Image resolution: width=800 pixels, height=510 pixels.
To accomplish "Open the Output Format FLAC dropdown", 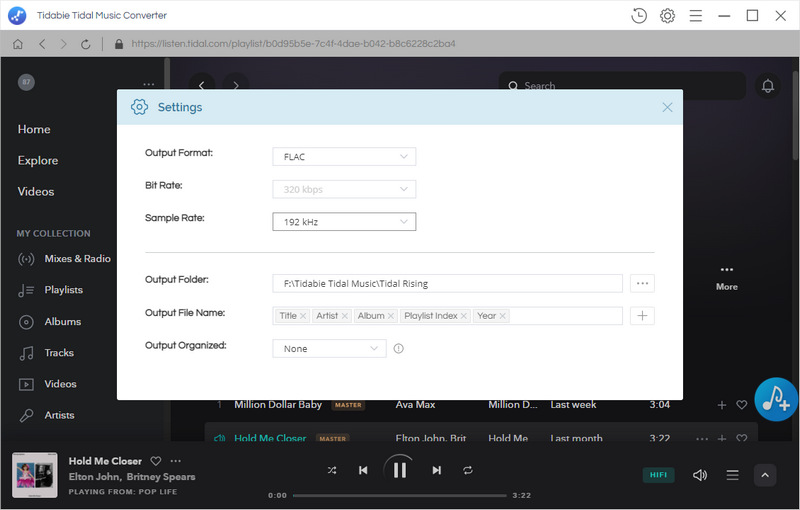I will [344, 157].
